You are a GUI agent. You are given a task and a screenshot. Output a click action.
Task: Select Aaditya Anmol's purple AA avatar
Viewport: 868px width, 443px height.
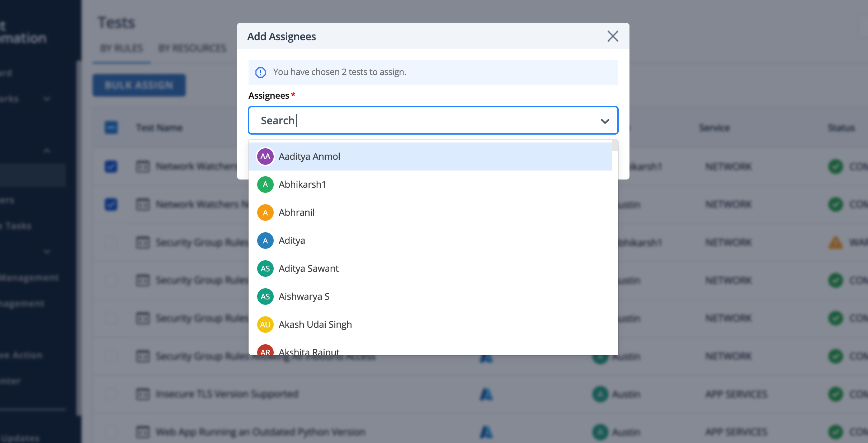[265, 157]
